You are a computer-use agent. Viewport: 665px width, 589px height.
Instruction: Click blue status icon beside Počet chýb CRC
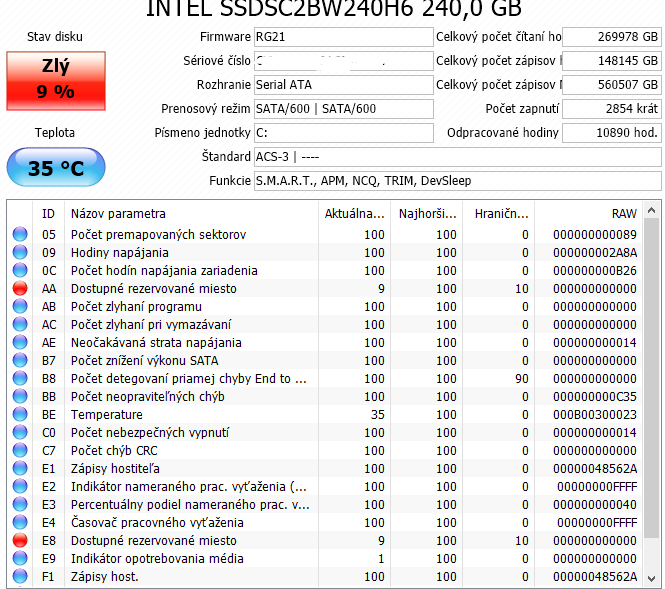[x=20, y=451]
